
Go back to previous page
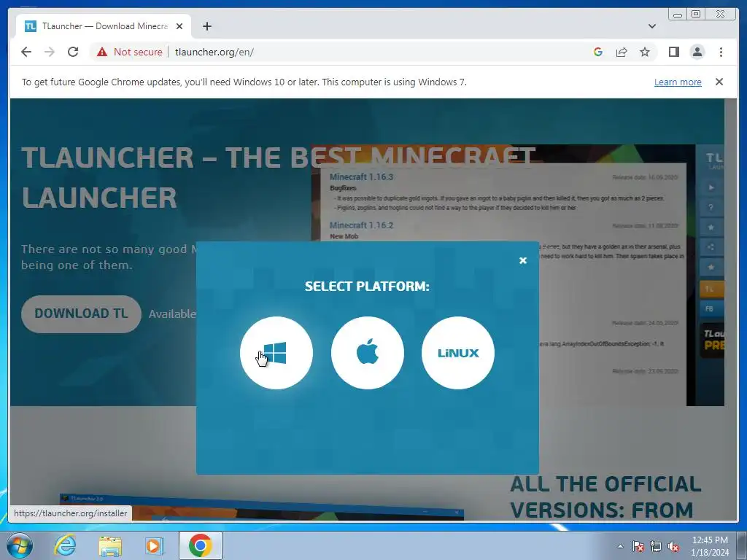pos(26,52)
